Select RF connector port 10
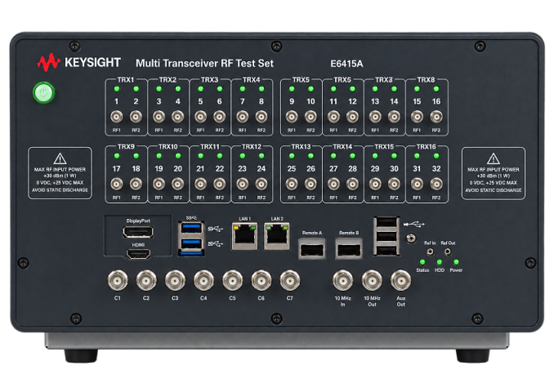 point(311,117)
